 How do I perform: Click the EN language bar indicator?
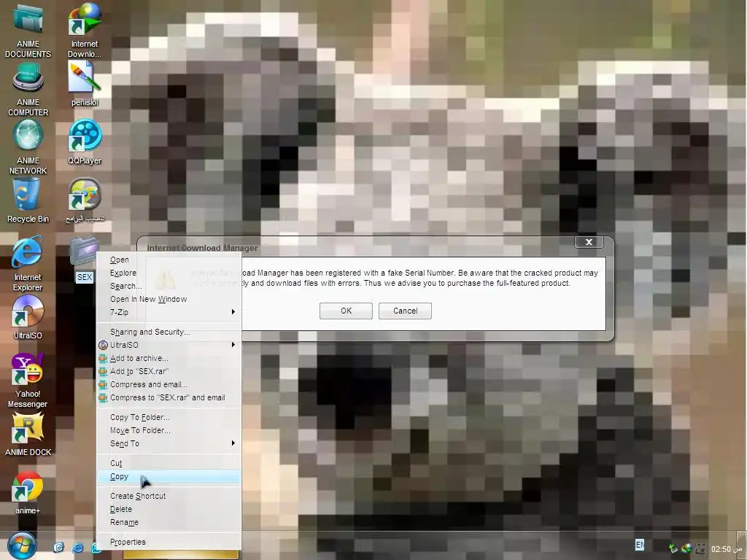point(640,544)
